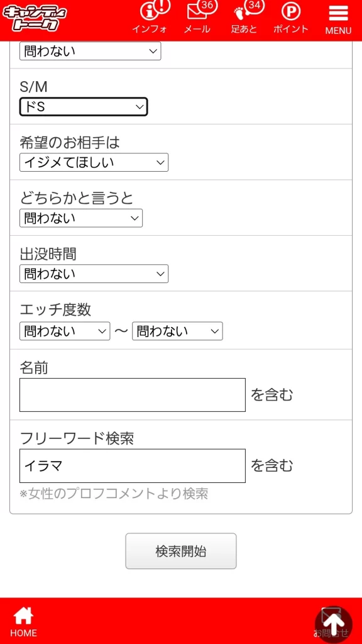The image size is (362, 644).
Task: Tap the scroll-to-top arrow icon
Action: tap(334, 623)
